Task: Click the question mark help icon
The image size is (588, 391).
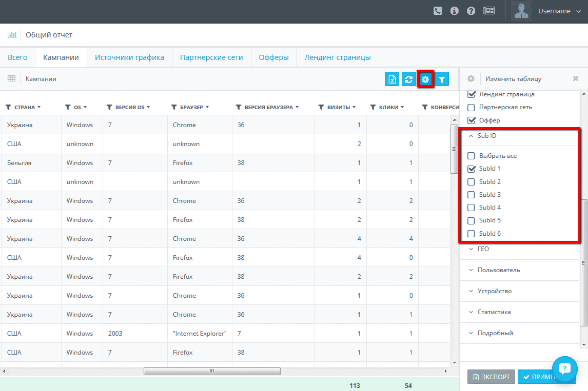Action: pos(471,11)
